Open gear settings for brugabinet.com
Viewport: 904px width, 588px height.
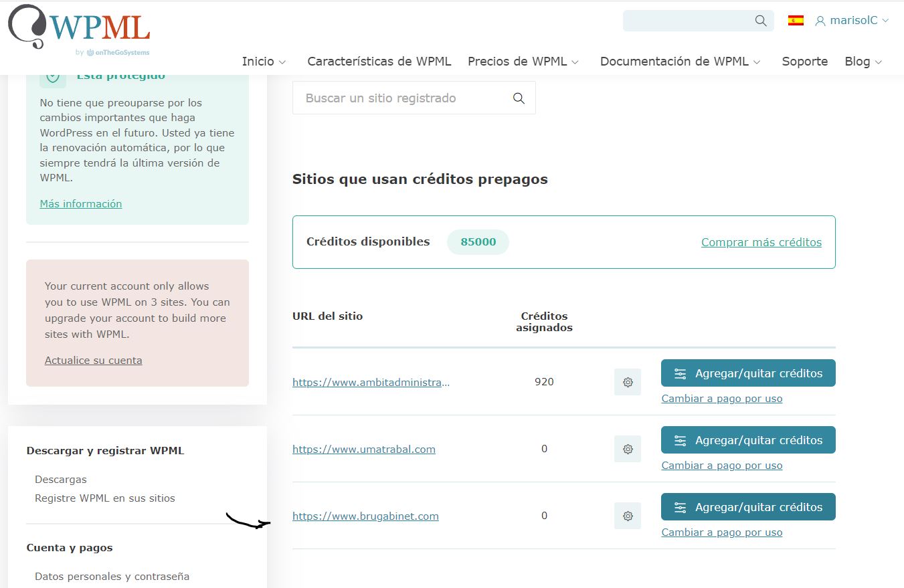tap(628, 516)
